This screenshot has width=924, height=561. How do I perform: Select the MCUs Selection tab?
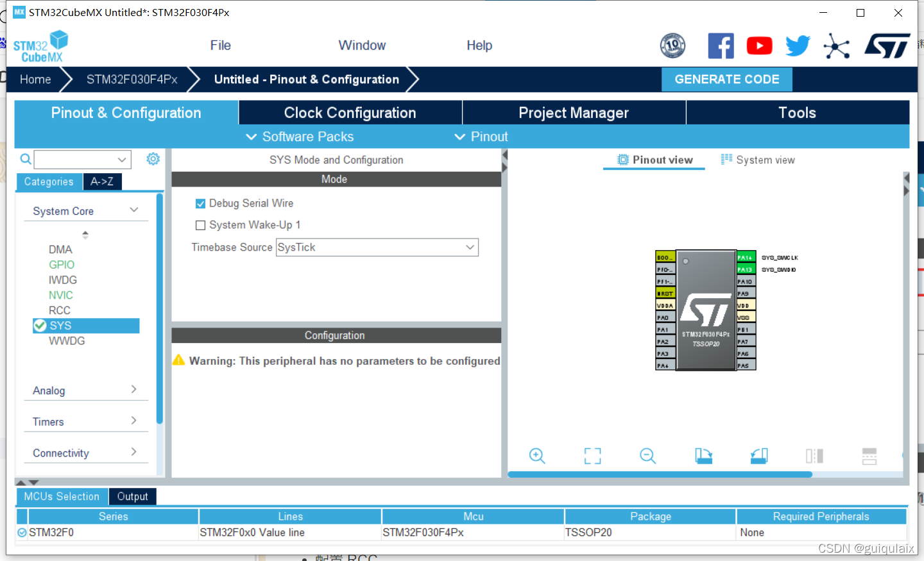(x=62, y=496)
